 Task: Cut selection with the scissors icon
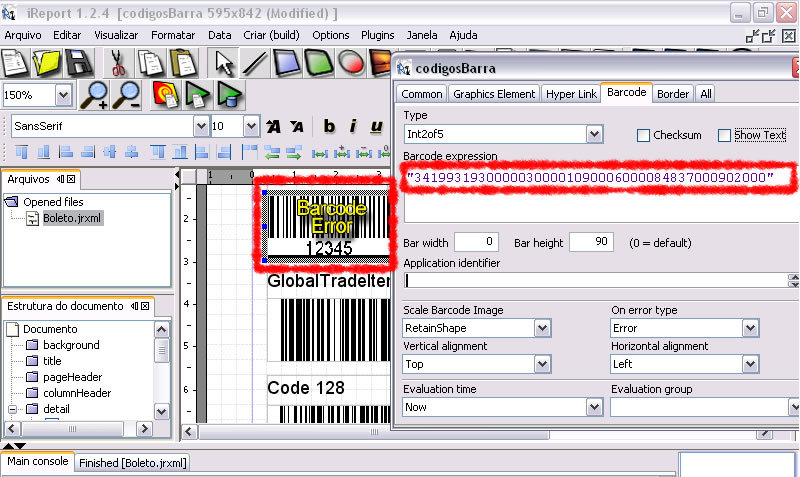pyautogui.click(x=118, y=63)
